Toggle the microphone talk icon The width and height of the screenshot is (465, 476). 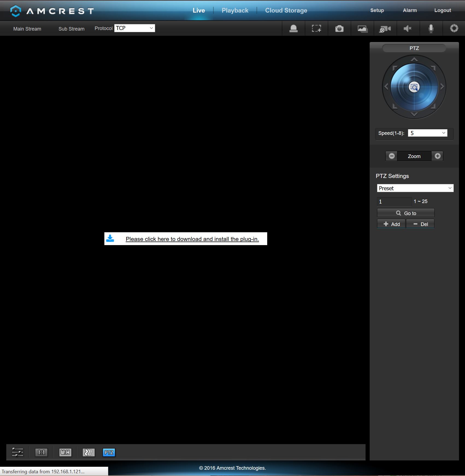pos(431,28)
